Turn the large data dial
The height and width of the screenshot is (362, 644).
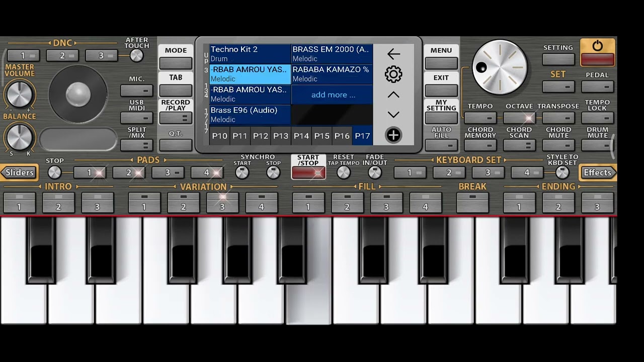coord(500,67)
